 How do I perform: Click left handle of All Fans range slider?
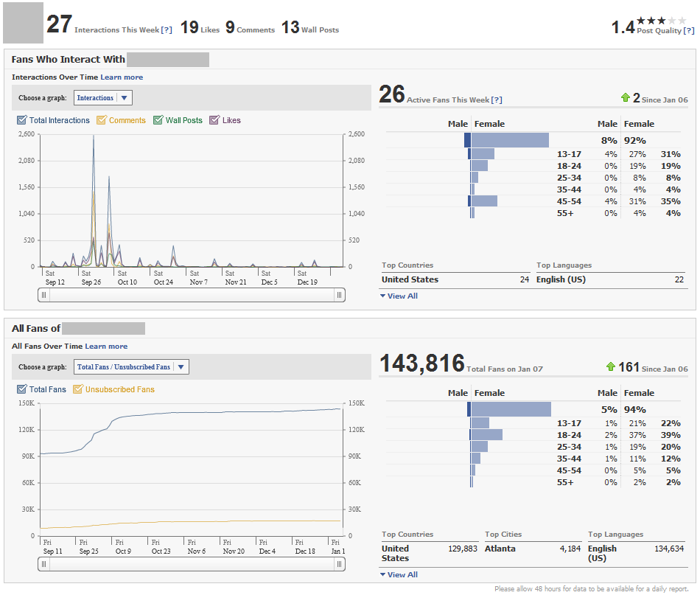(43, 564)
